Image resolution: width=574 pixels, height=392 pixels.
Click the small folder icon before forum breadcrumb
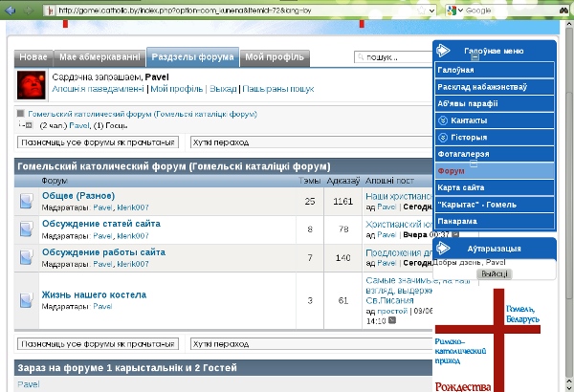click(21, 114)
